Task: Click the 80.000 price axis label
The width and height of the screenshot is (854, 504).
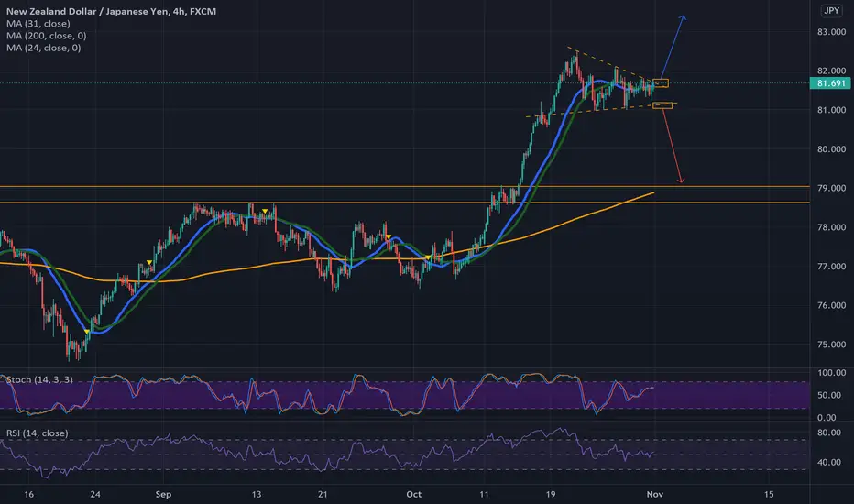Action: [831, 149]
